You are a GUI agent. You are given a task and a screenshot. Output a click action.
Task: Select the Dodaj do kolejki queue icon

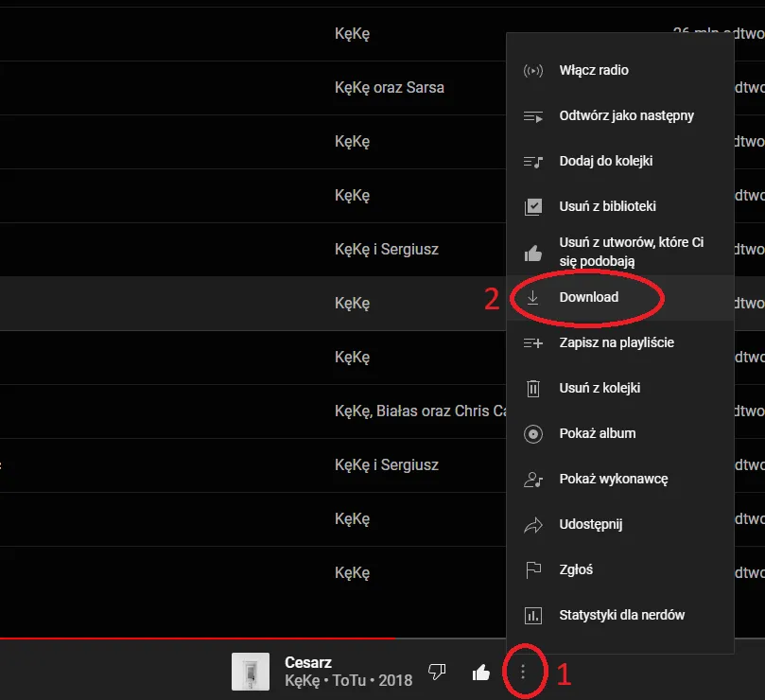532,161
